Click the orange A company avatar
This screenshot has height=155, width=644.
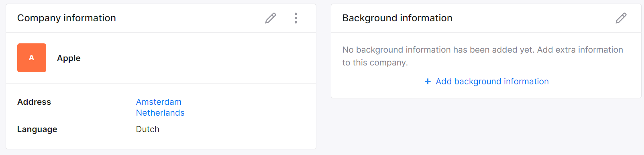[32, 58]
